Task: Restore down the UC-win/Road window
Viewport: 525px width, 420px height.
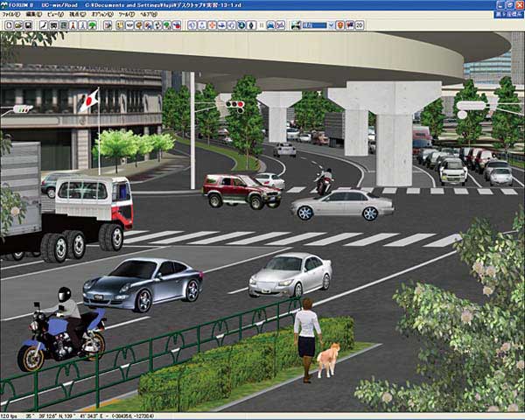Action: coord(510,4)
